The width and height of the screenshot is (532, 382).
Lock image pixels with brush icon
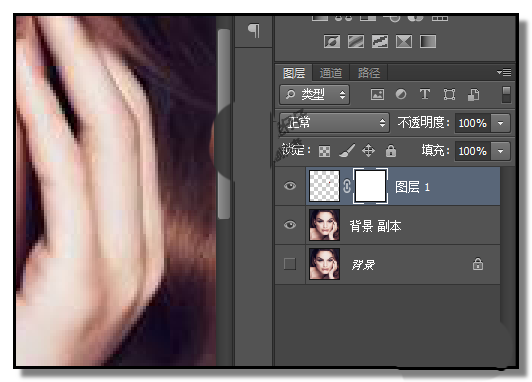(347, 151)
